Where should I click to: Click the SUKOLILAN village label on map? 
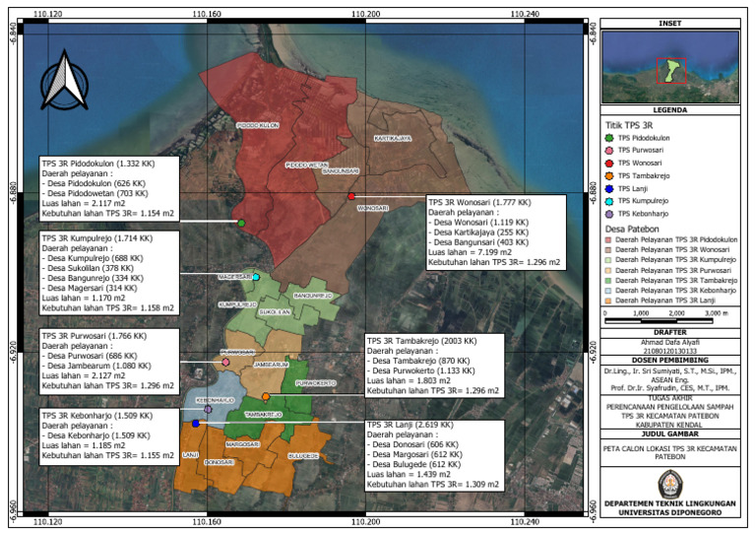pos(275,312)
